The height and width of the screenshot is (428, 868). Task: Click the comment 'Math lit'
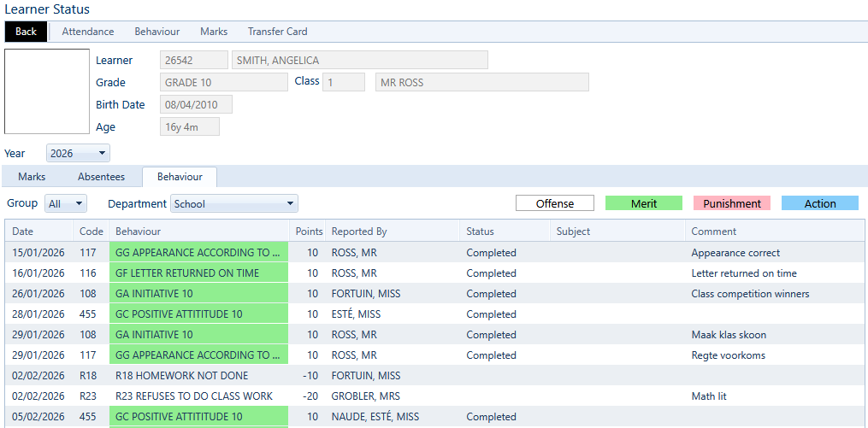(x=709, y=396)
